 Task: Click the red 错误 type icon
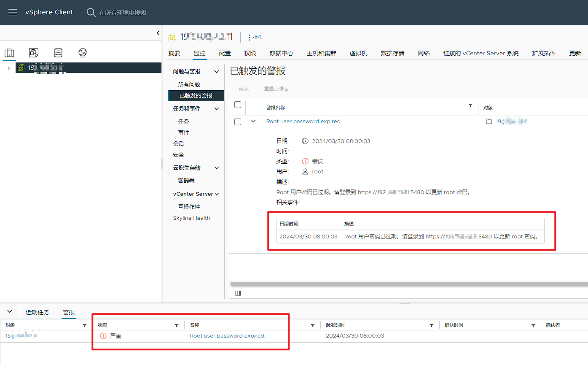click(305, 161)
